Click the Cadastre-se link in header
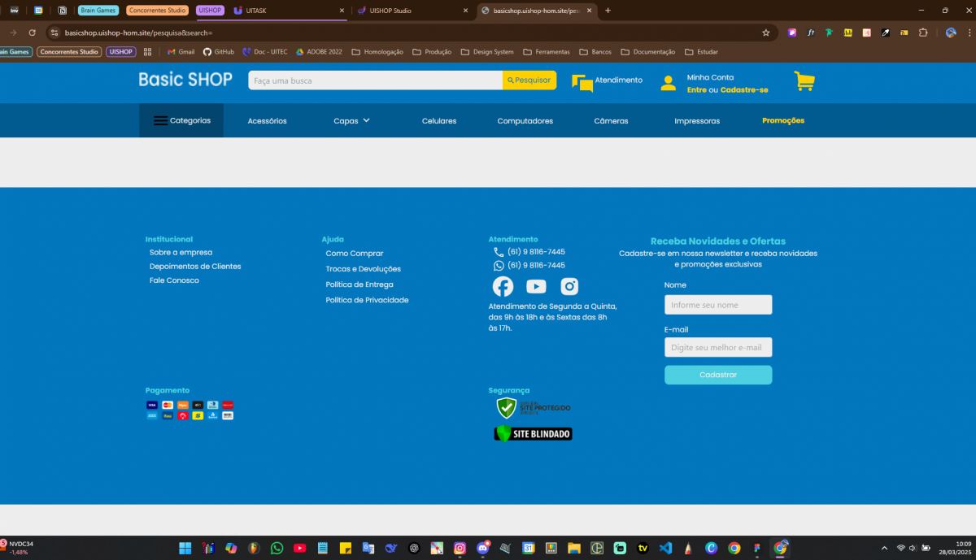 (744, 90)
